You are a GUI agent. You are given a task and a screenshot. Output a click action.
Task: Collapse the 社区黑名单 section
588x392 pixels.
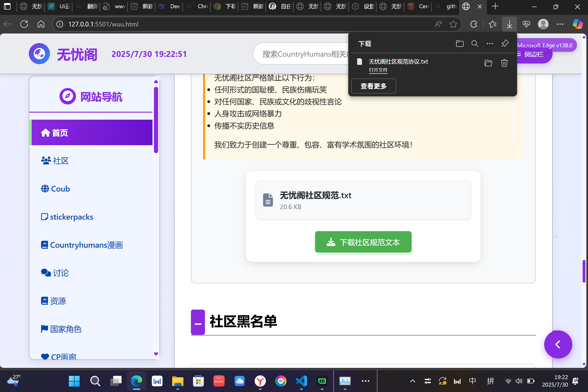pos(198,322)
